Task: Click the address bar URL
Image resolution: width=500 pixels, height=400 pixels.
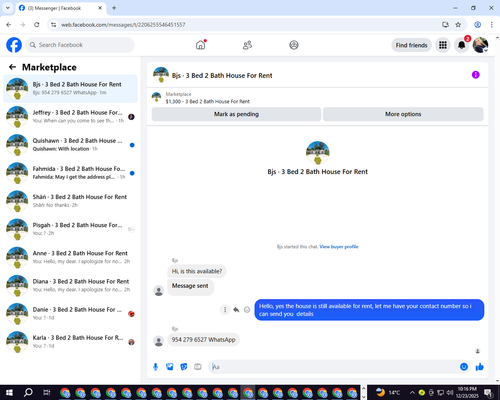Action: pyautogui.click(x=123, y=25)
